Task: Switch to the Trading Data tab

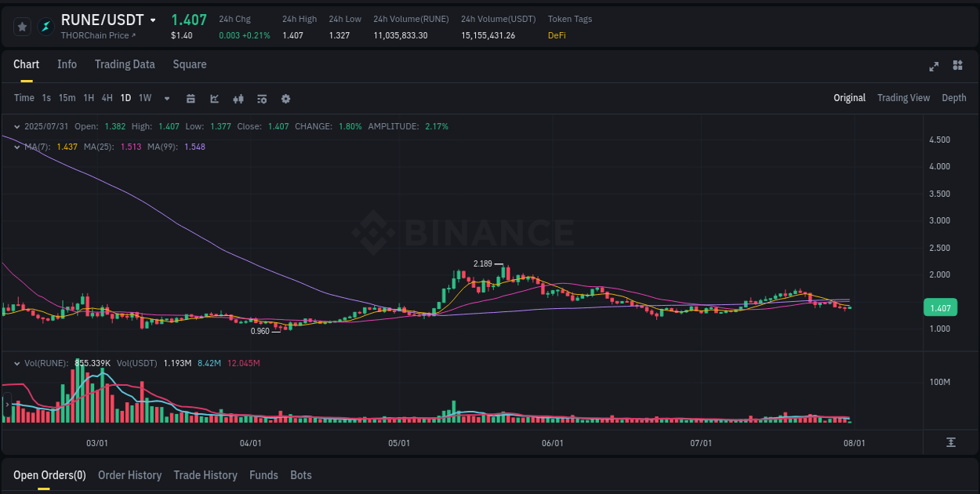Action: coord(125,64)
